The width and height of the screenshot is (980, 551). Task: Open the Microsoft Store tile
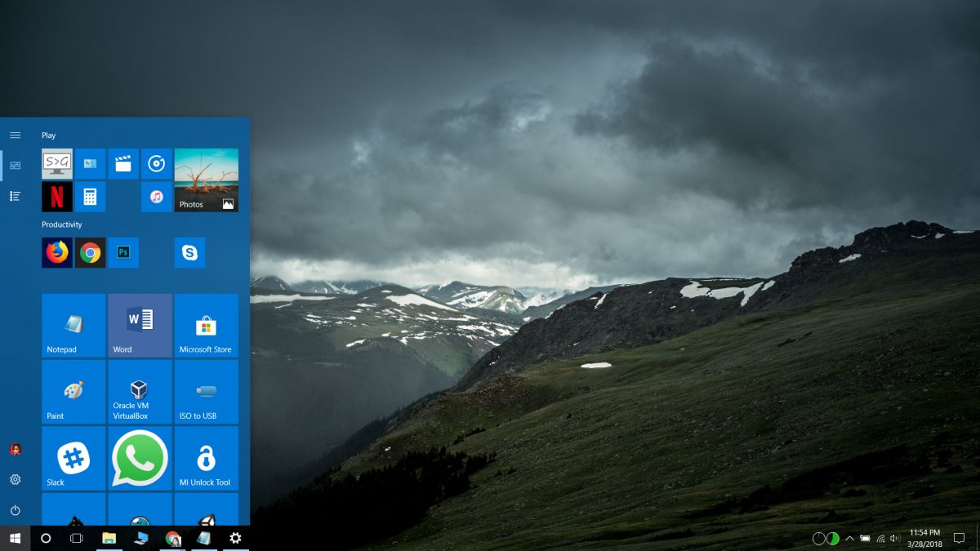tap(207, 325)
